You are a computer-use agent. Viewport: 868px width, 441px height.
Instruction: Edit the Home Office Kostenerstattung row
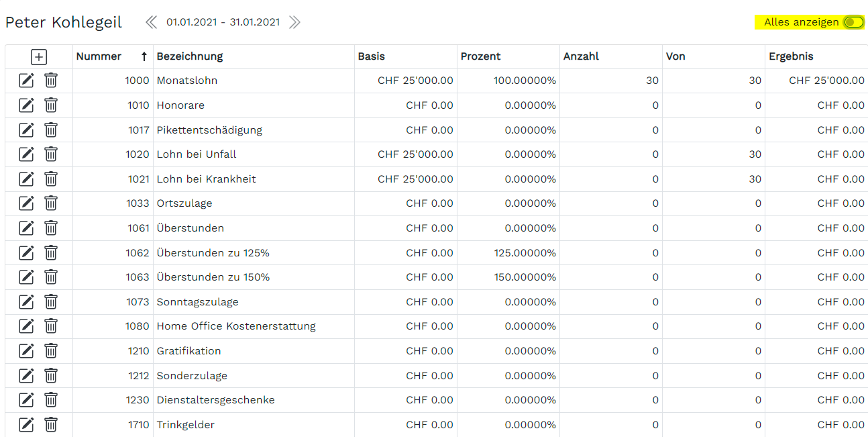pos(26,326)
